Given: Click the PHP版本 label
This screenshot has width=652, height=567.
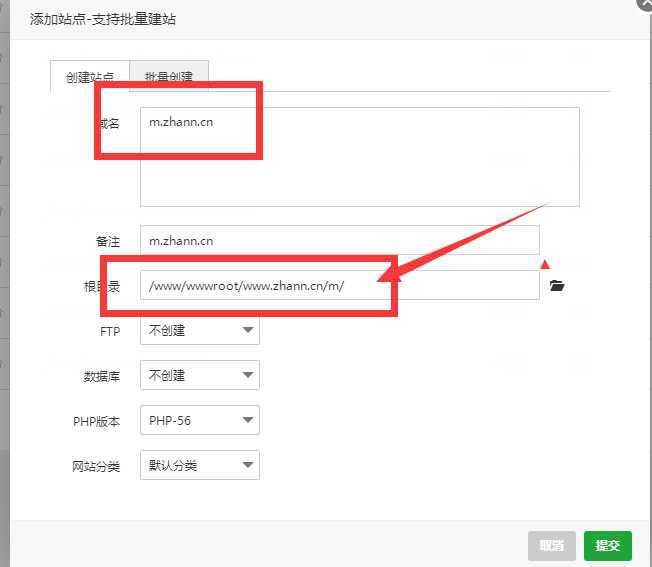Looking at the screenshot, I should (96, 422).
